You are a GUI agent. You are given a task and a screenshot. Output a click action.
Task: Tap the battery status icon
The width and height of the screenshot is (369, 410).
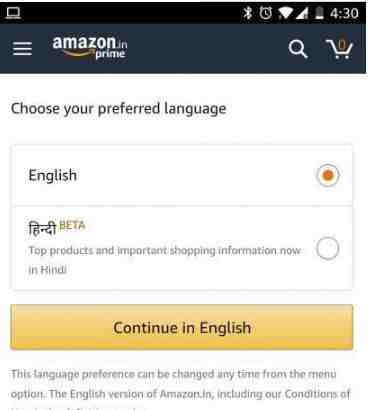(319, 13)
